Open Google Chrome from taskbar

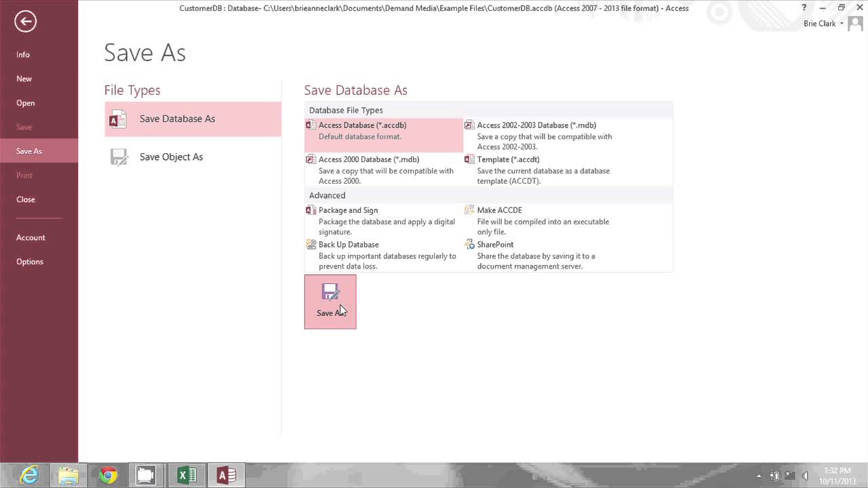(x=108, y=475)
